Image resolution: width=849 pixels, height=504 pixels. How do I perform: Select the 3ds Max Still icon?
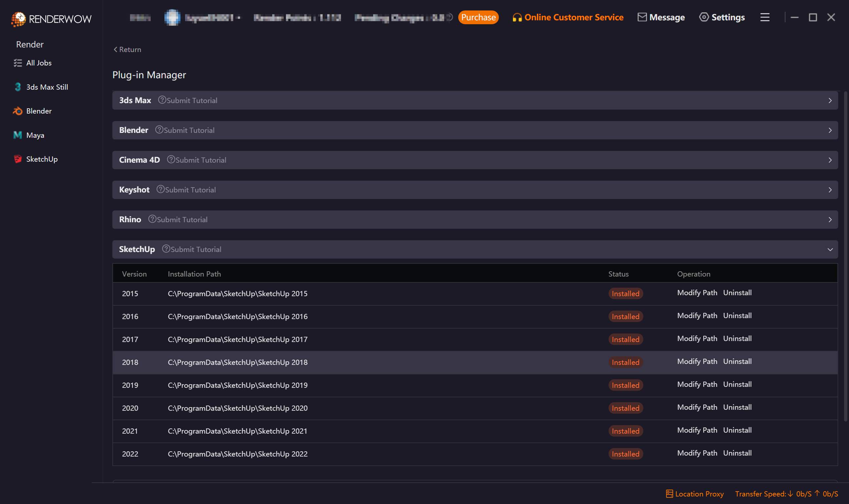coord(18,87)
